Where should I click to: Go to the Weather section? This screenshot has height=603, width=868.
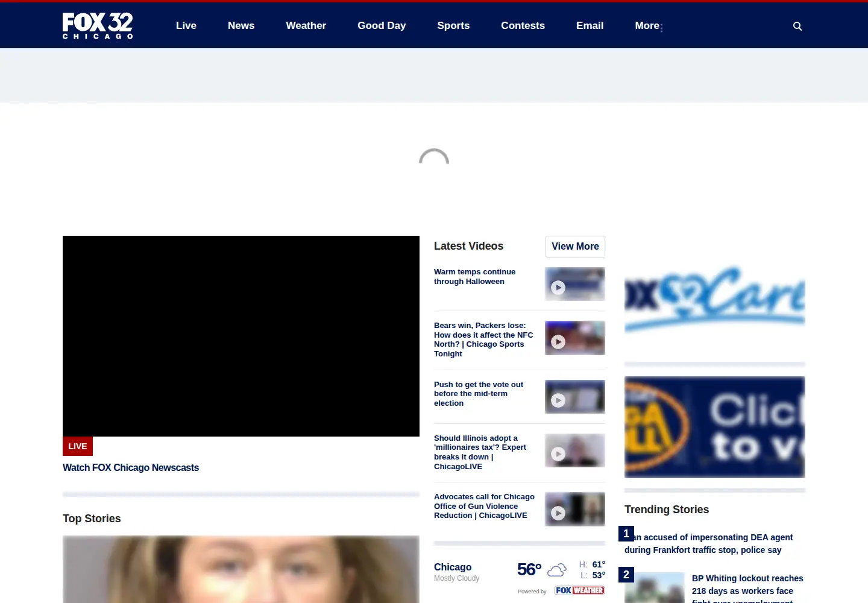click(x=306, y=25)
